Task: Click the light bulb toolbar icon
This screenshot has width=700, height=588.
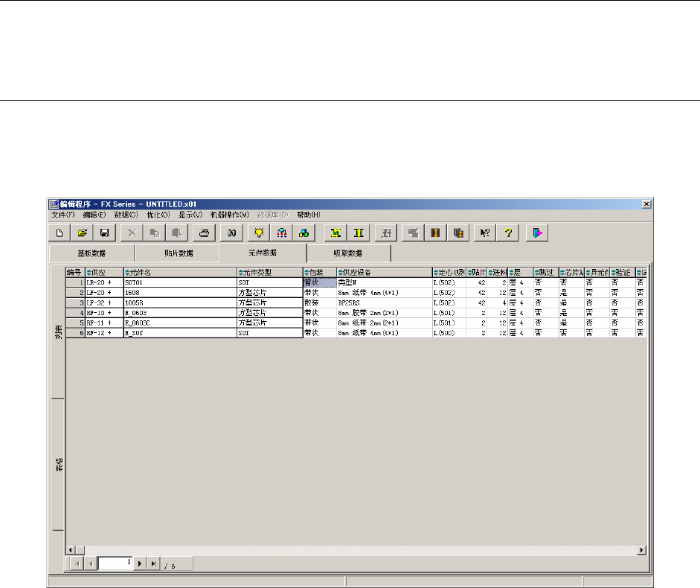Action: (260, 233)
